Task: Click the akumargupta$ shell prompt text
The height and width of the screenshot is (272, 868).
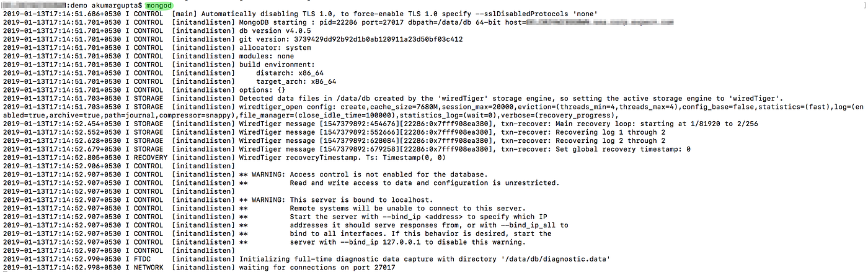Action: 117,4
